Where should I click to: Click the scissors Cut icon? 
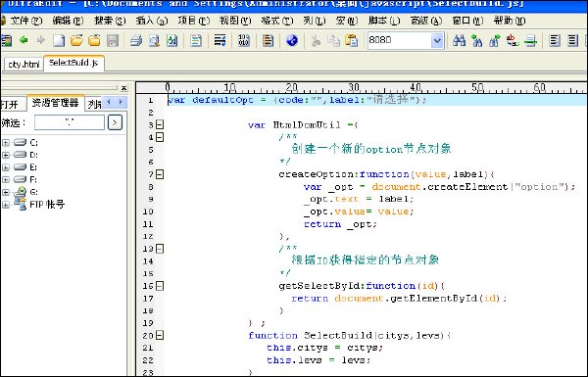pos(316,40)
